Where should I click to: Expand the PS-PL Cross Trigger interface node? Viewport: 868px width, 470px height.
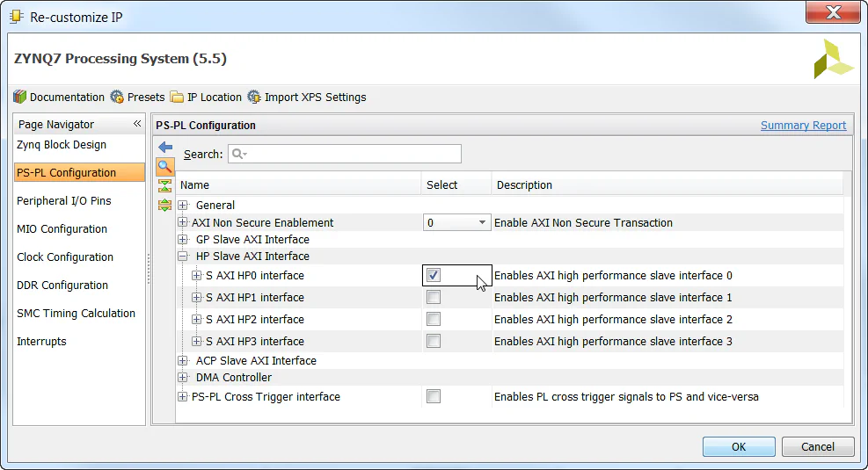coord(182,396)
